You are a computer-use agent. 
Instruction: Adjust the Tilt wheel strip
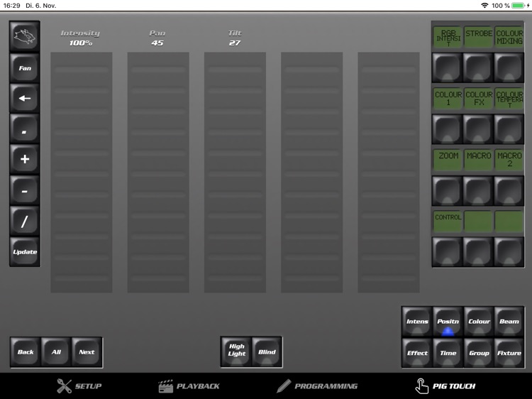click(x=235, y=172)
